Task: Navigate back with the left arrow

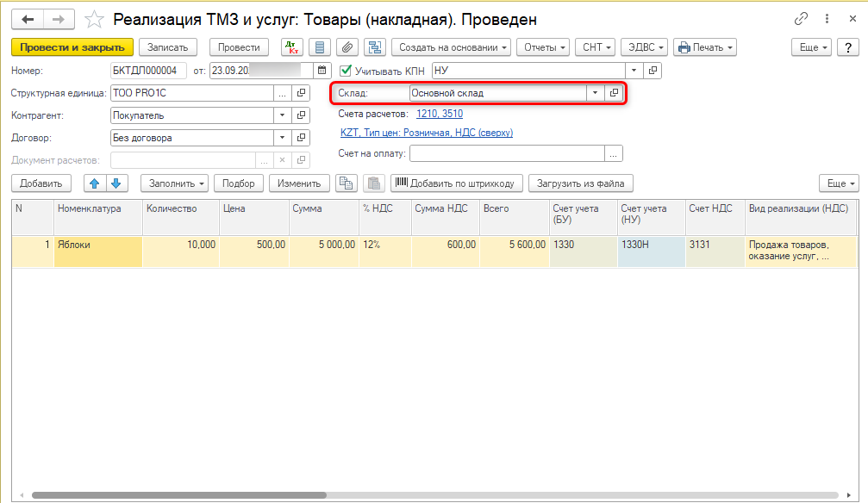Action: pyautogui.click(x=28, y=19)
